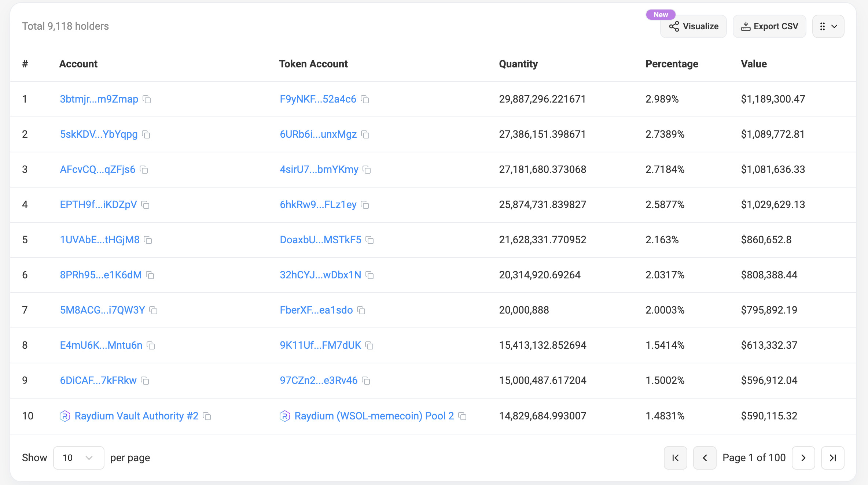Image resolution: width=868 pixels, height=485 pixels.
Task: Open token account 97CZn2...e3Rv46
Action: pos(319,380)
